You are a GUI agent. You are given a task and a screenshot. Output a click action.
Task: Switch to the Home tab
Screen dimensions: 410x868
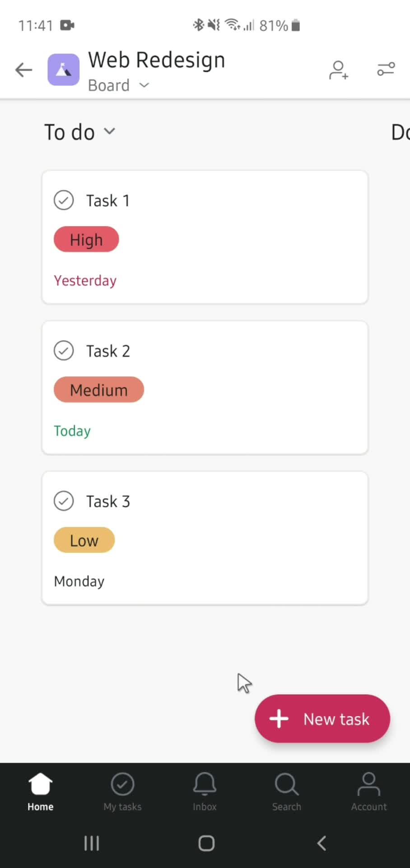(40, 791)
